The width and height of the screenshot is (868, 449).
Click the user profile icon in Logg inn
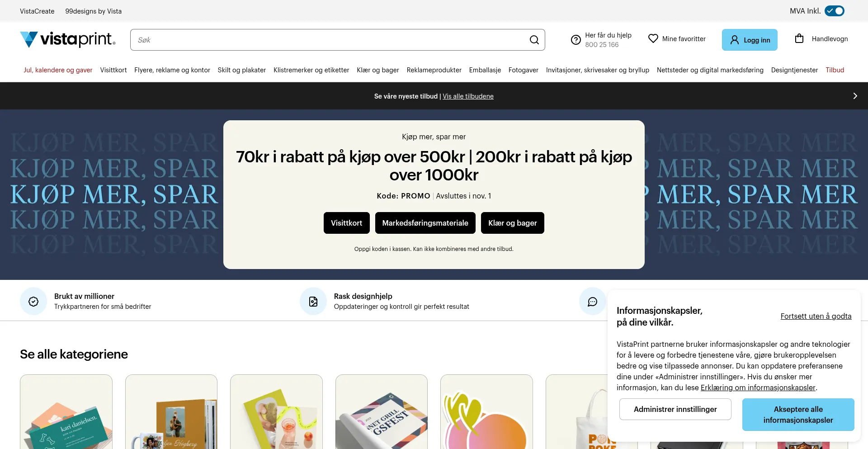(x=735, y=40)
